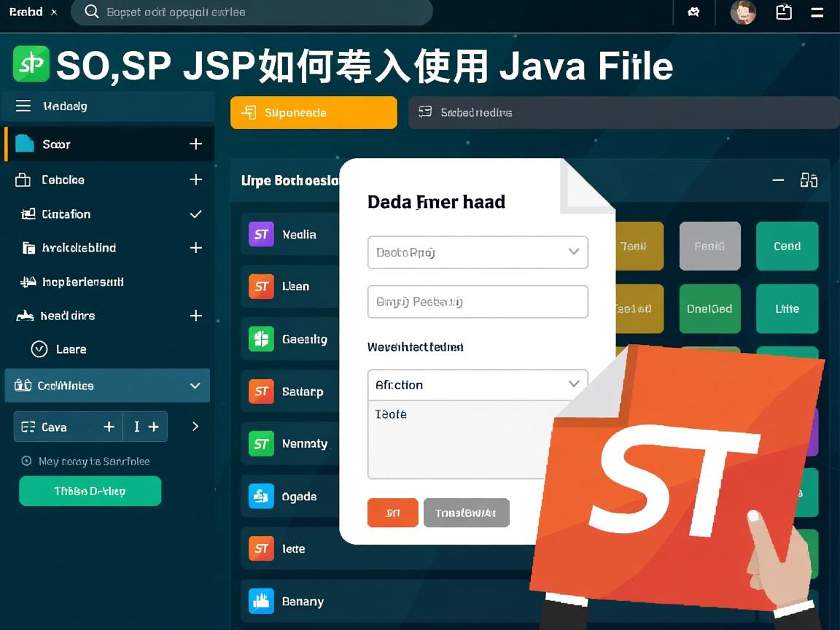Open the clipboard icon in the top bar
Viewport: 840px width, 630px height.
[783, 12]
